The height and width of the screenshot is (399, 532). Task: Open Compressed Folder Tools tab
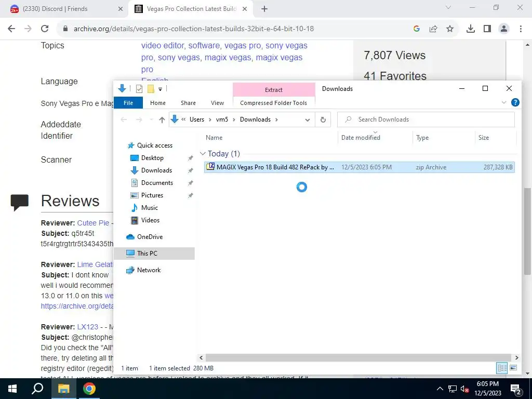tap(273, 103)
